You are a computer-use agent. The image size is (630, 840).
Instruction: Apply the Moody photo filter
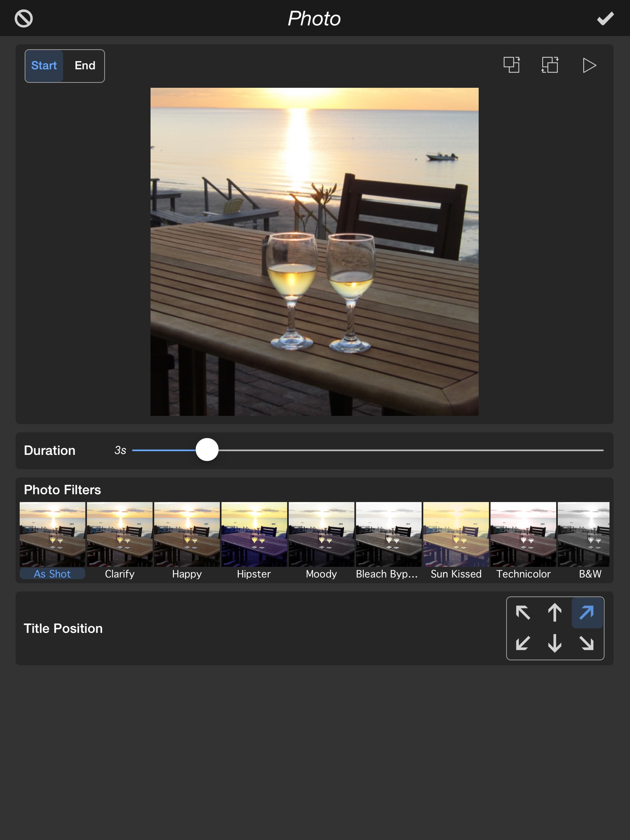coord(321,535)
